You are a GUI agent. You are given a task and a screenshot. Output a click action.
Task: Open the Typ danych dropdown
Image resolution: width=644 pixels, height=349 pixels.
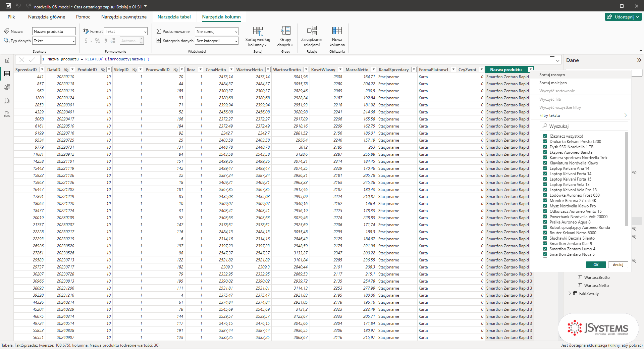[x=54, y=41]
